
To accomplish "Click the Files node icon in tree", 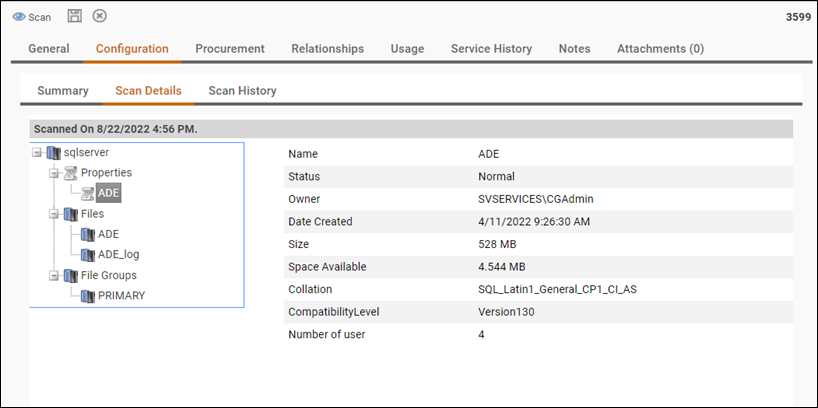I will coord(70,214).
